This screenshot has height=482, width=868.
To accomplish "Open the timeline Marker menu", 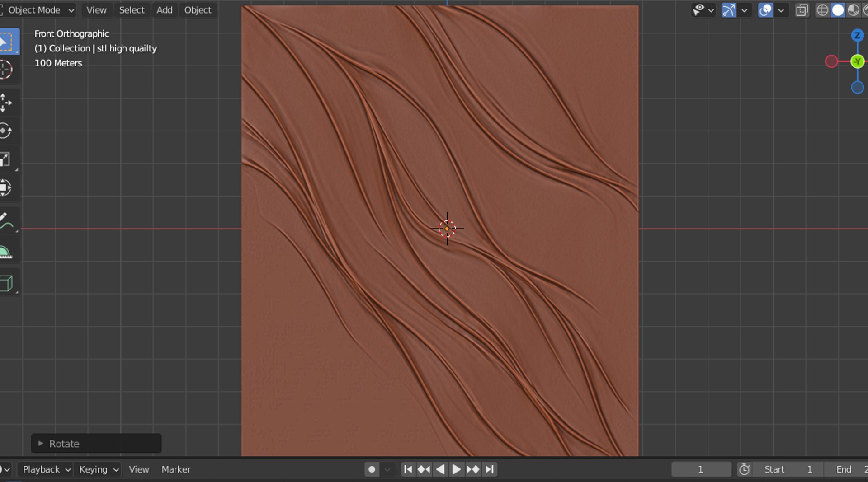I will tap(176, 469).
